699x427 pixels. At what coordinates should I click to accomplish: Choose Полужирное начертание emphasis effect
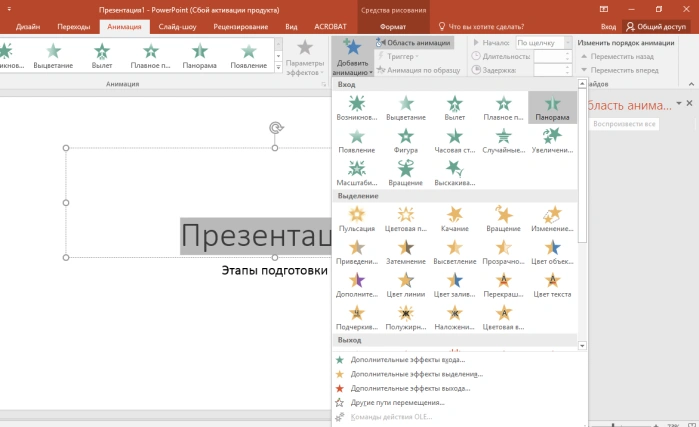406,318
